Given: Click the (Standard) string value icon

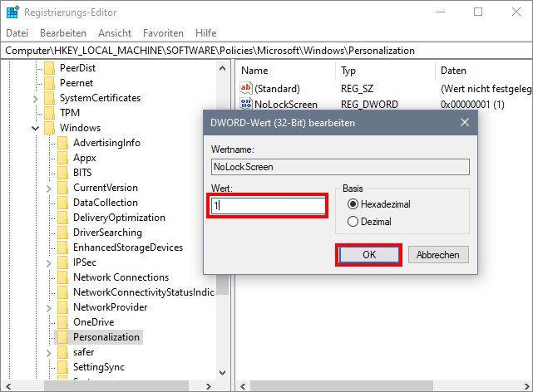Looking at the screenshot, I should [x=246, y=88].
